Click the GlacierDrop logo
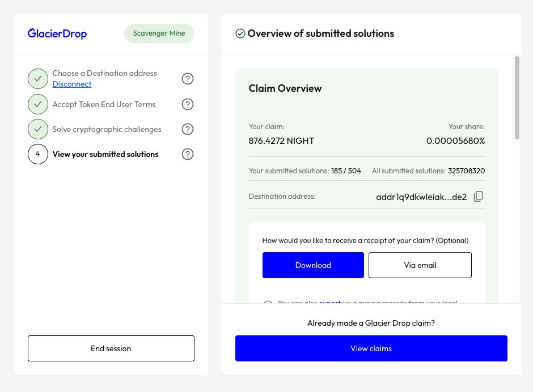 point(57,33)
